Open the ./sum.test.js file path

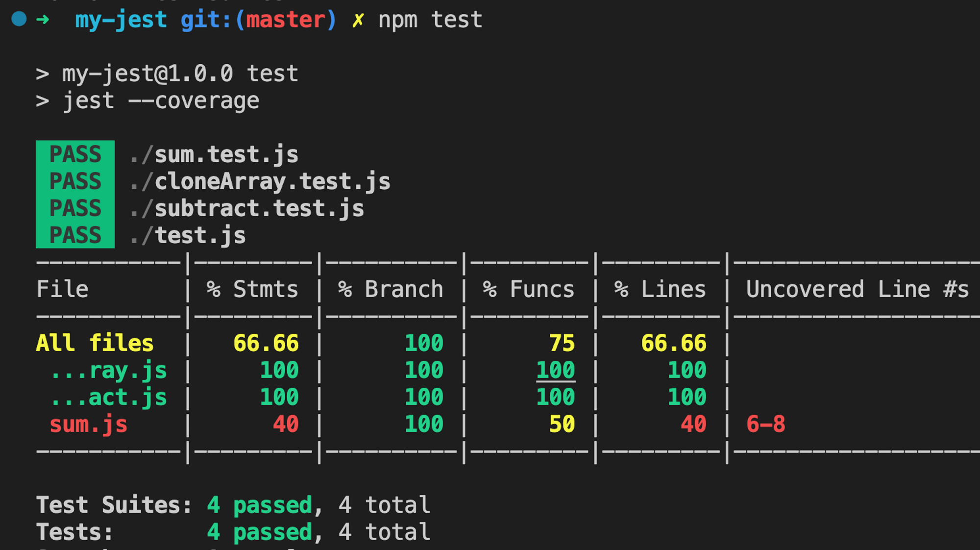click(214, 155)
